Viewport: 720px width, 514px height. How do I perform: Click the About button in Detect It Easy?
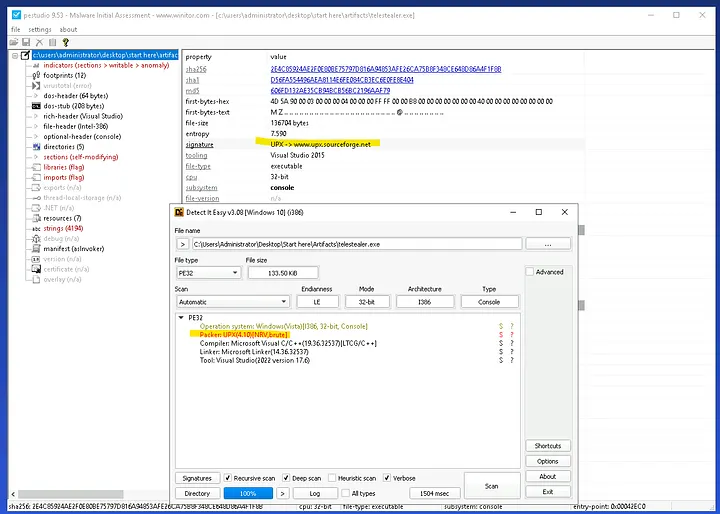548,476
